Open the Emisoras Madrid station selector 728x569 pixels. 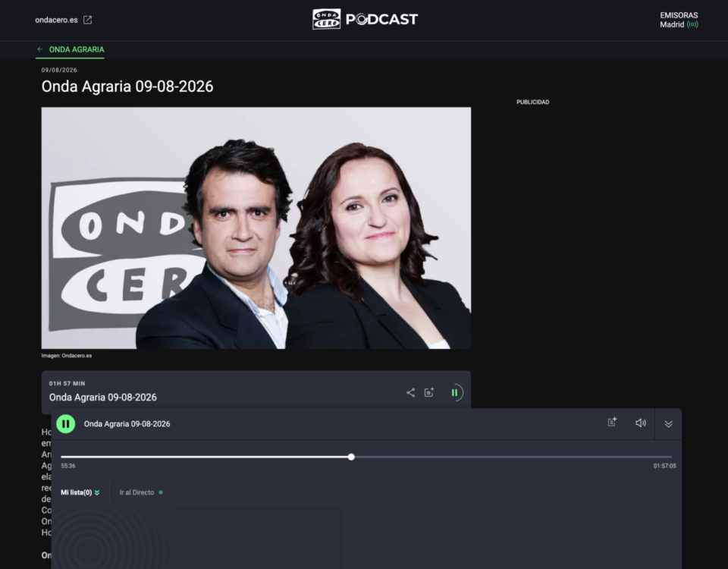(x=679, y=20)
